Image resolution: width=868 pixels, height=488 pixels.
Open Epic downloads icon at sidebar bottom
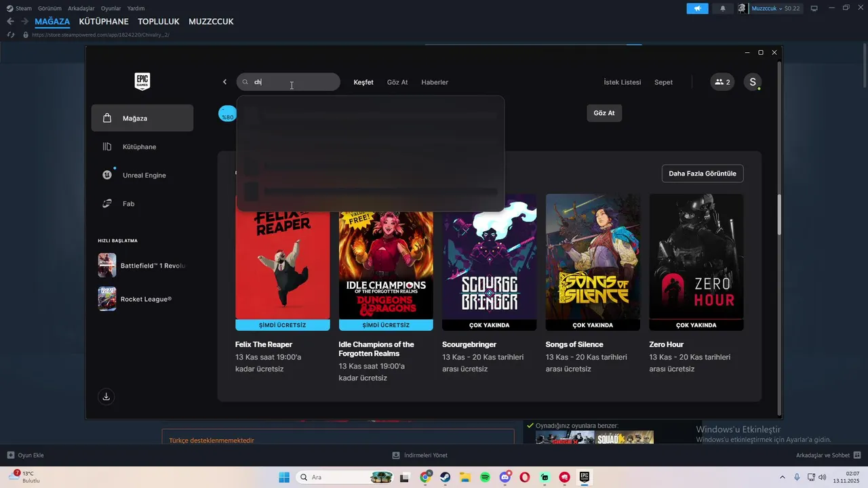coord(106,397)
